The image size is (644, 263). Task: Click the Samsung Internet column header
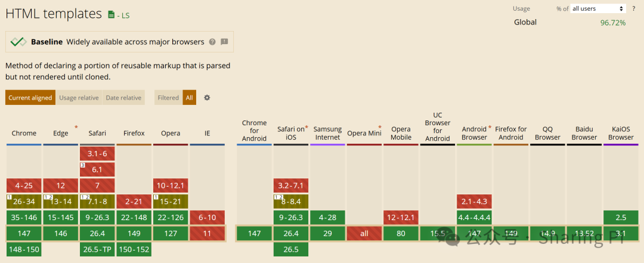point(327,133)
